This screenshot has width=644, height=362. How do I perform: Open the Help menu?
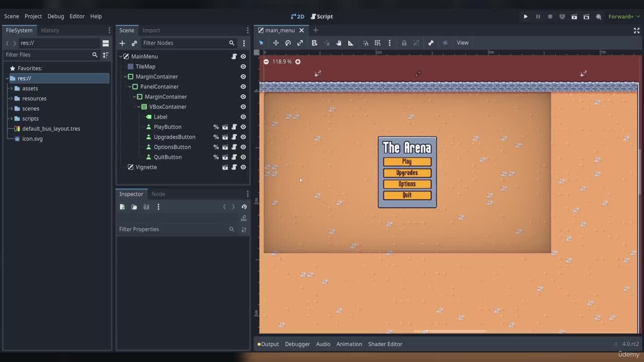[96, 17]
